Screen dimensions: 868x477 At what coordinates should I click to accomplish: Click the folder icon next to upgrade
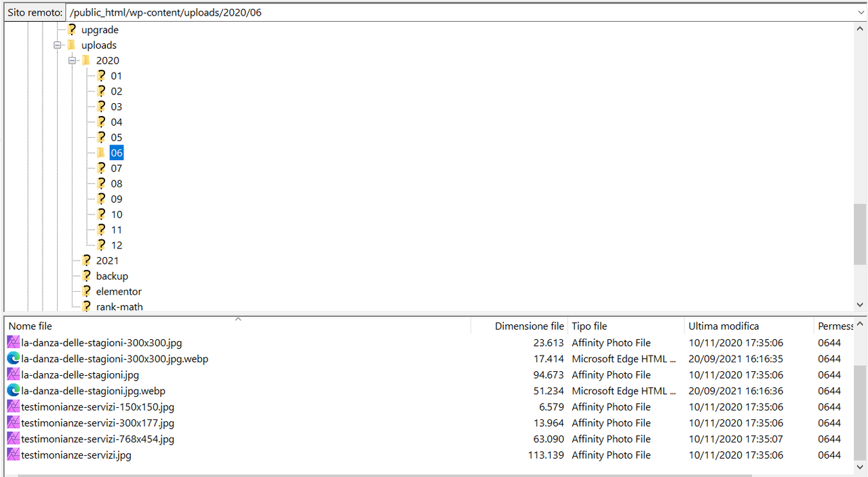pyautogui.click(x=71, y=30)
